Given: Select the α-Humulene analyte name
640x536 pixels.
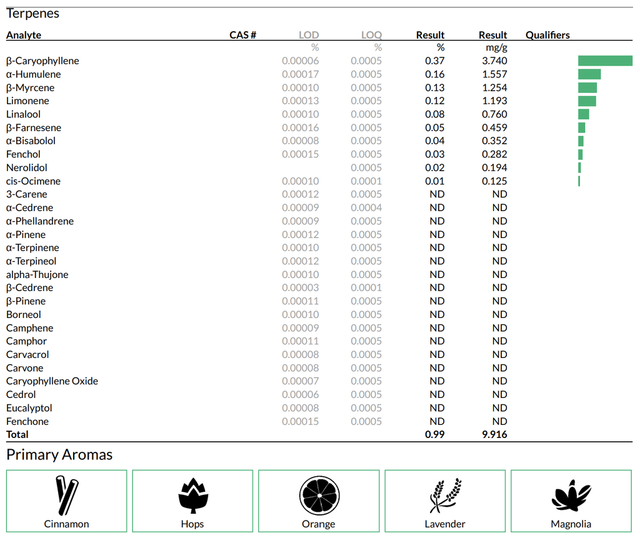Looking at the screenshot, I should [33, 74].
